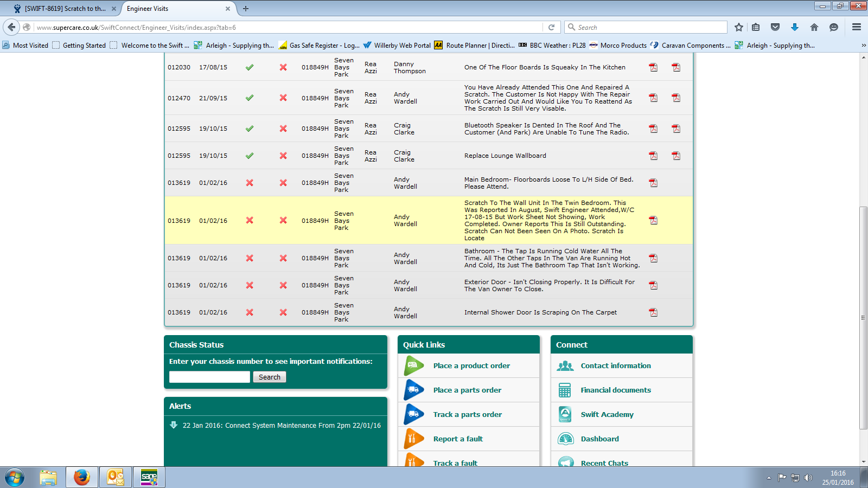
Task: Open PDF for highlighted Scratch To Wall Unit row
Action: point(653,220)
